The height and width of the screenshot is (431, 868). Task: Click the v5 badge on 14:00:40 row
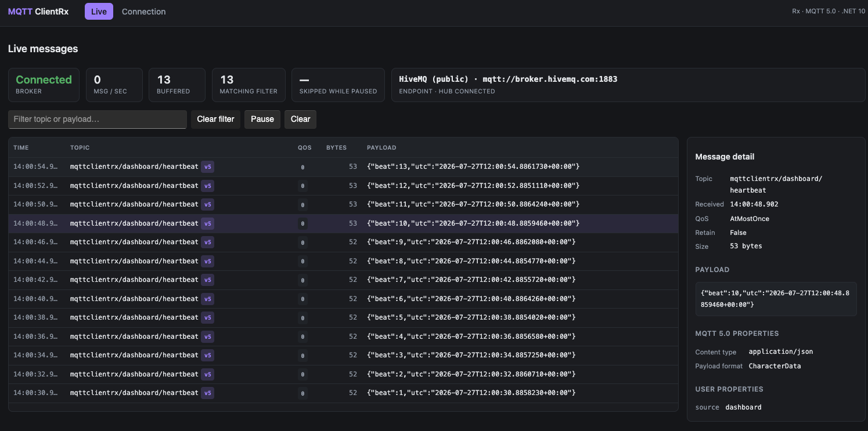click(x=208, y=299)
